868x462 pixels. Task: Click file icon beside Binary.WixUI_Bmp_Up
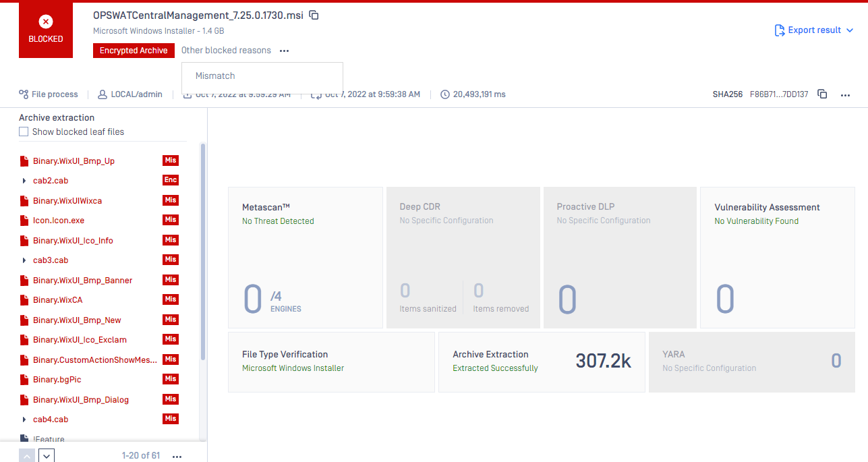[x=24, y=161]
